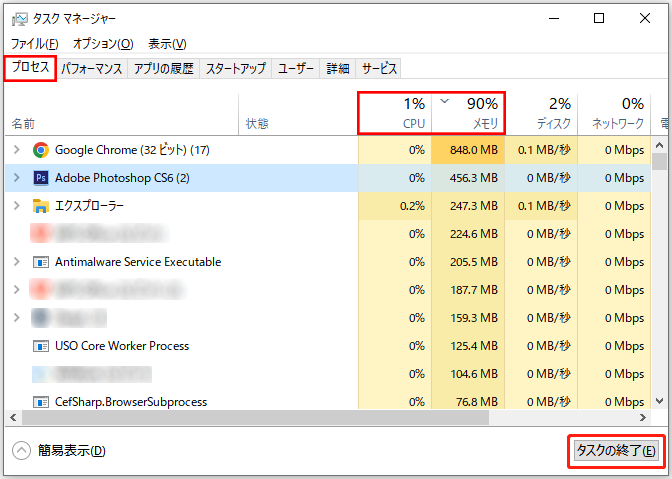Sort by the ネットワーク column header
This screenshot has width=672, height=479.
(614, 114)
